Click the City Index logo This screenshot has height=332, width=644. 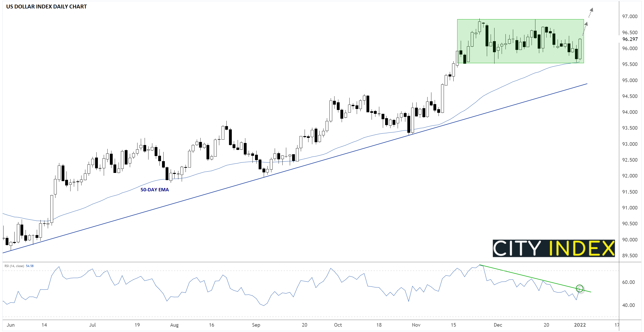pos(554,248)
